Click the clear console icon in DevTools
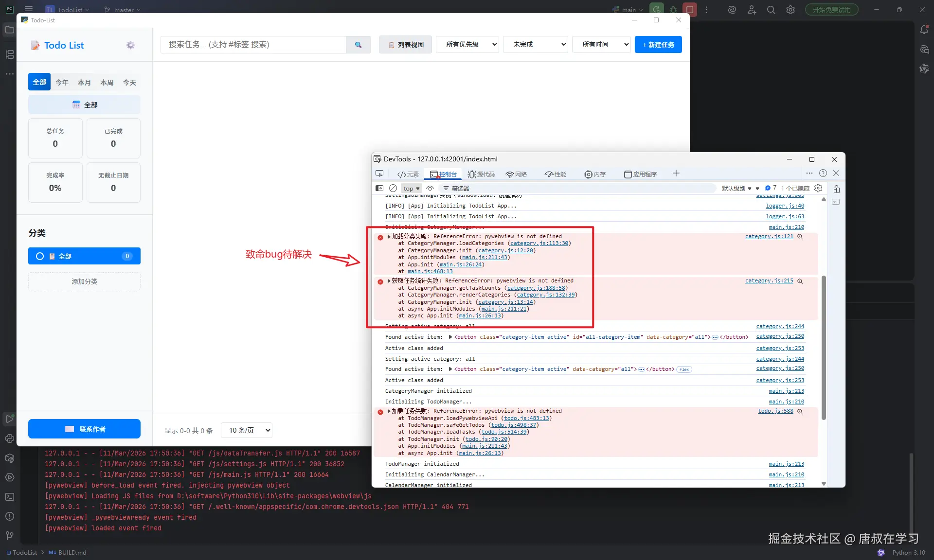The width and height of the screenshot is (934, 560). (x=393, y=188)
